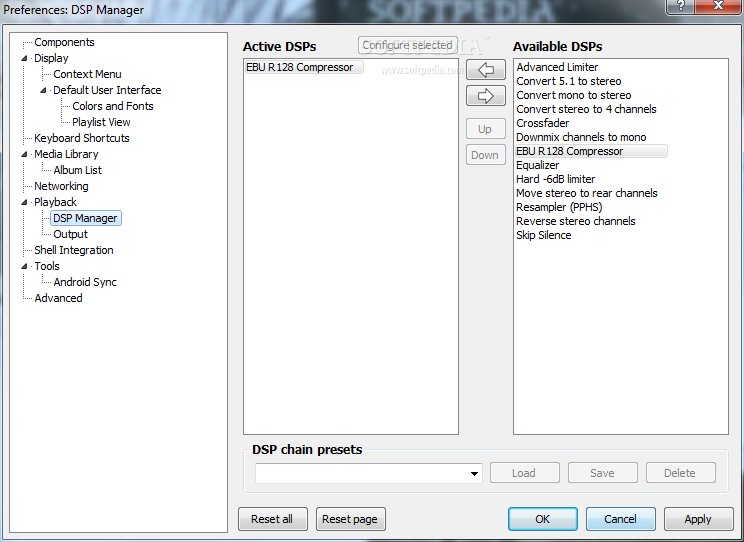Viewport: 744px width, 542px height.
Task: Open the Context Menu preferences page
Action: pyautogui.click(x=87, y=74)
